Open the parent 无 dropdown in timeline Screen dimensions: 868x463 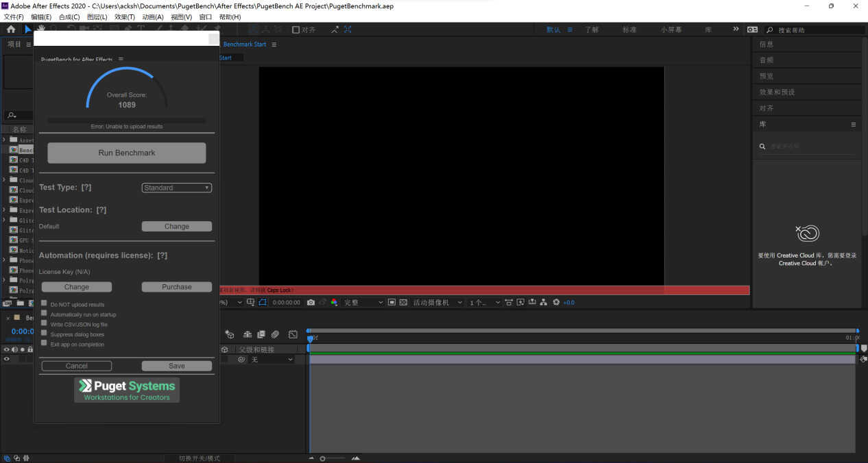[x=272, y=360]
